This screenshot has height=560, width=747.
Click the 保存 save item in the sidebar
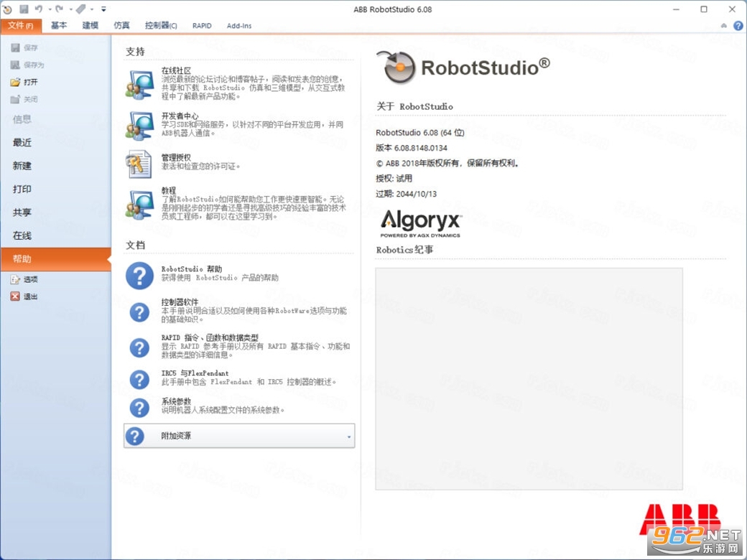click(x=24, y=47)
